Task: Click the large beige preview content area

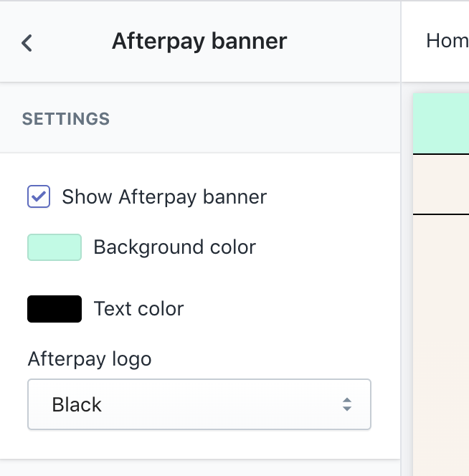Action: coord(441,344)
